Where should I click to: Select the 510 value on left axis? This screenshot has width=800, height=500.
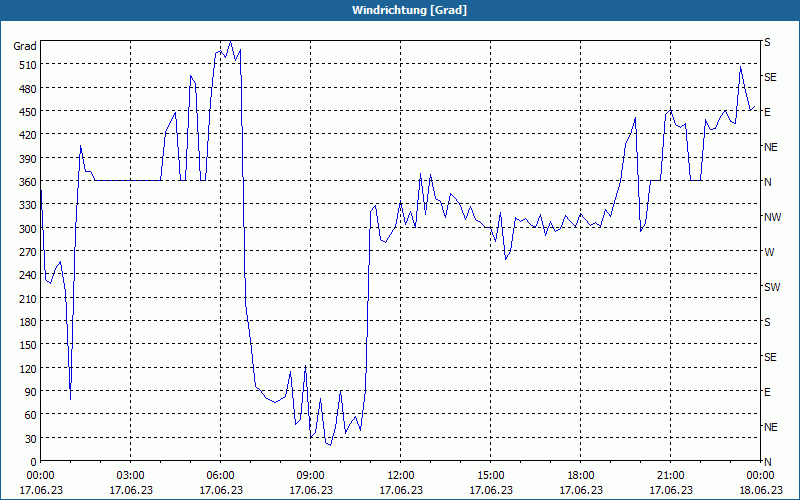click(28, 65)
